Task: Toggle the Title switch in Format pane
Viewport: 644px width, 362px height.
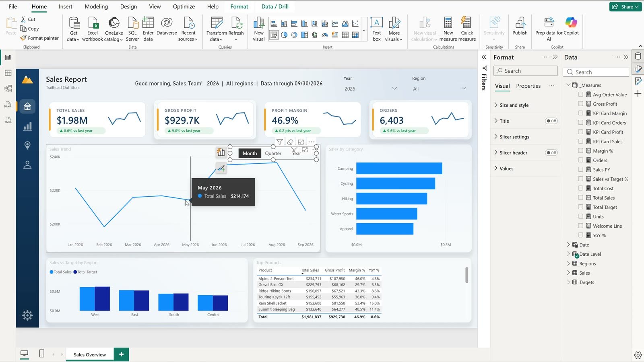Action: coord(551,121)
